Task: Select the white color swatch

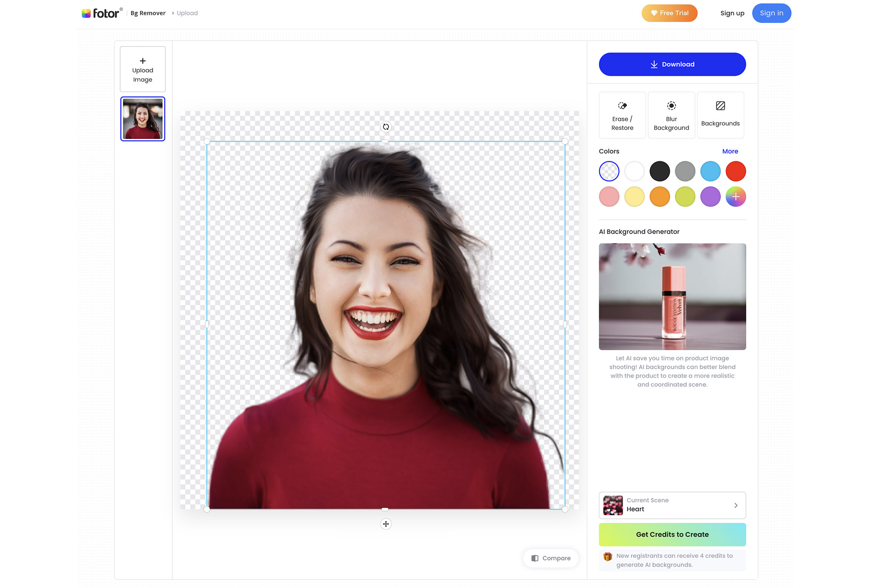Action: tap(635, 171)
